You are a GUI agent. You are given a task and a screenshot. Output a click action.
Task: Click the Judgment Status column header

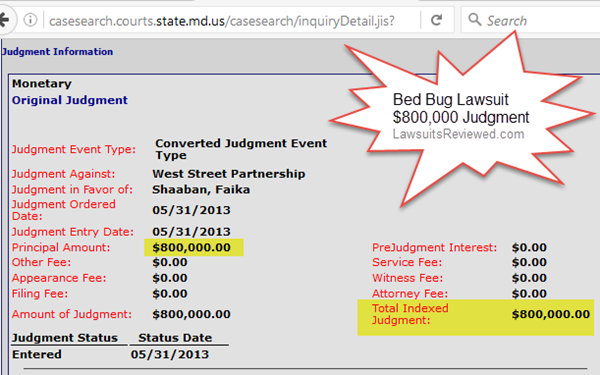pyautogui.click(x=65, y=338)
